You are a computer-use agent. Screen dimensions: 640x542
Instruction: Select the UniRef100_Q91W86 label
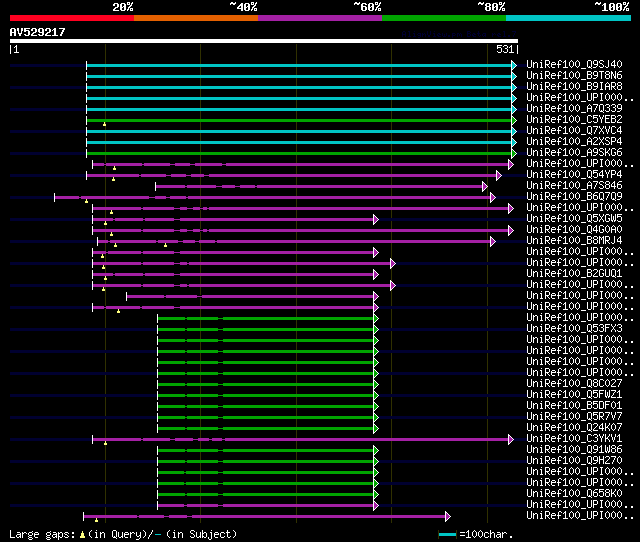tap(574, 450)
